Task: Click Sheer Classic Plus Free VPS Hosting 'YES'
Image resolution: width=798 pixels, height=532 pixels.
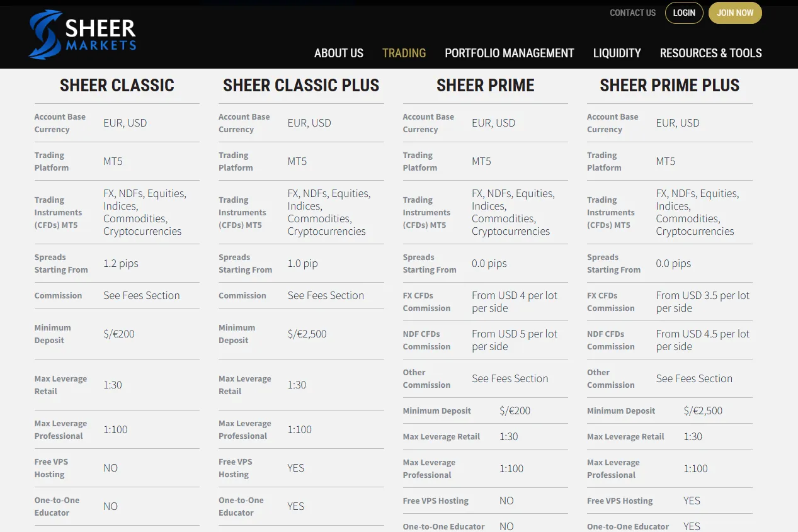Action: click(296, 468)
